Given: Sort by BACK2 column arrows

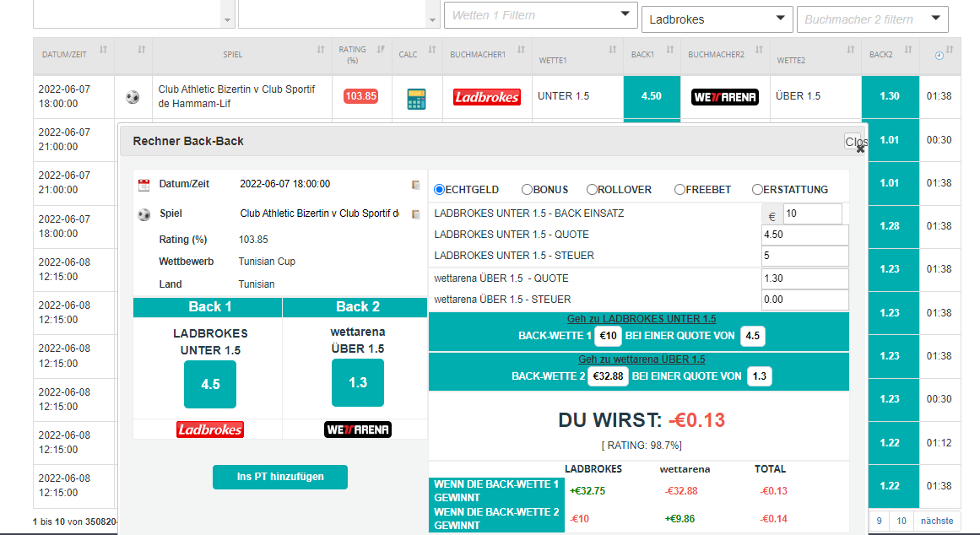Looking at the screenshot, I should pyautogui.click(x=908, y=50).
